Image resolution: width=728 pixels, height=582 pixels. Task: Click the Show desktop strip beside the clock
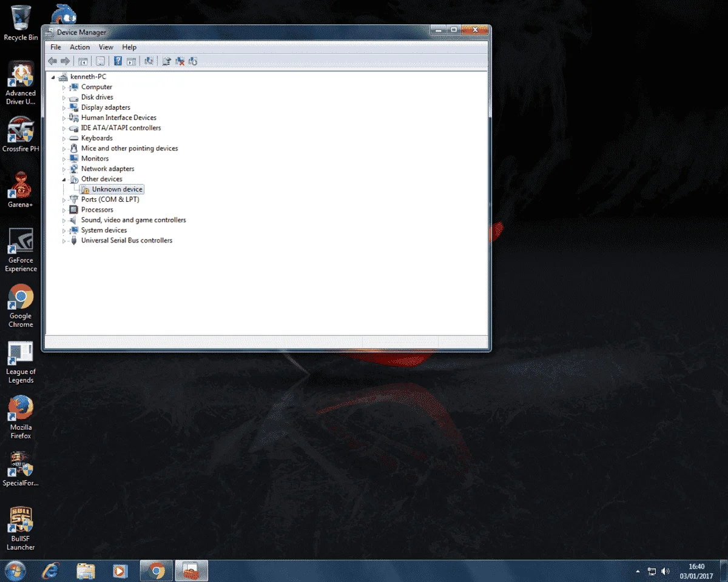click(723, 571)
